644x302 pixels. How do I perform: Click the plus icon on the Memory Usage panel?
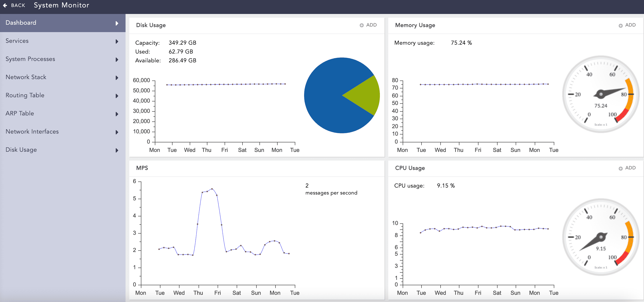(x=621, y=26)
